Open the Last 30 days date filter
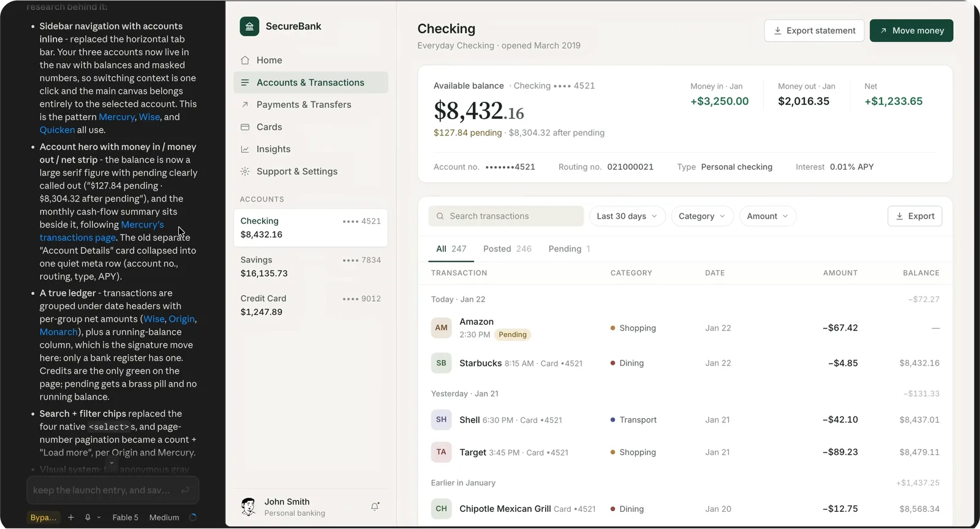Image resolution: width=980 pixels, height=529 pixels. click(627, 216)
